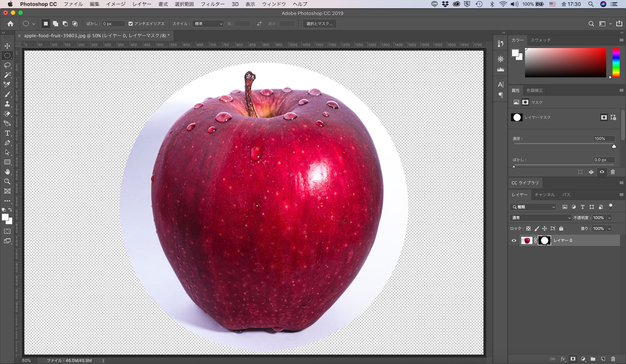
Task: Click 選択とマスク button
Action: [320, 24]
